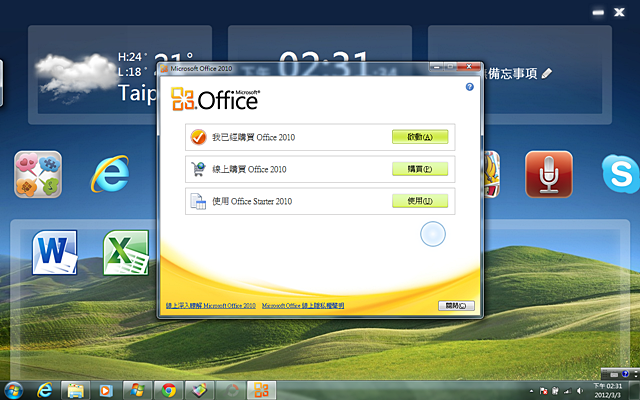Launch the Skype app tile
640x400 pixels.
(x=621, y=174)
